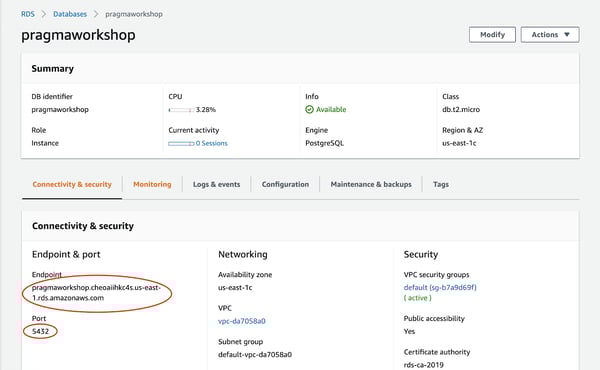Viewport: 600px width, 370px height.
Task: Click the Public accessibility Yes value
Action: 409,331
